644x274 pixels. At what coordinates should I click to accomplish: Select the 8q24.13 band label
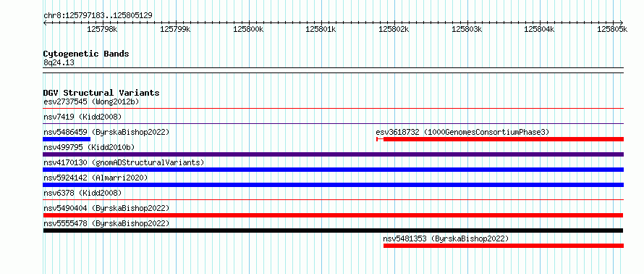click(x=59, y=63)
